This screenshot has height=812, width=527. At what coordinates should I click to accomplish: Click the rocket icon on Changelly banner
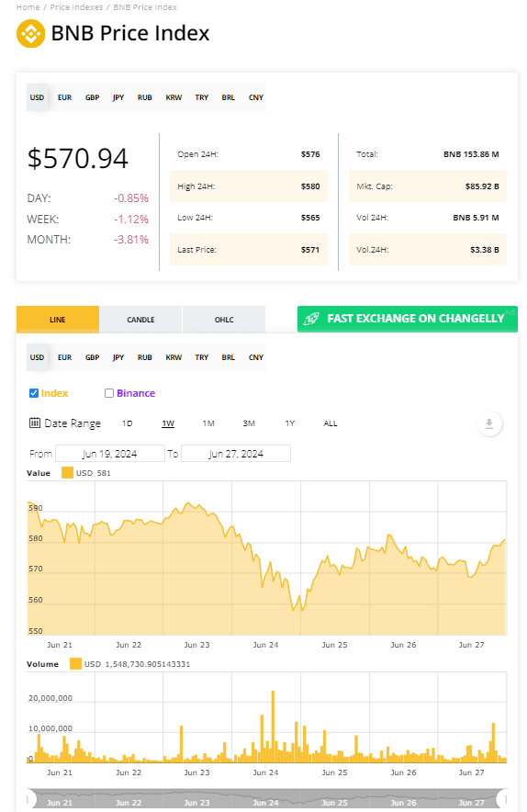coord(311,319)
